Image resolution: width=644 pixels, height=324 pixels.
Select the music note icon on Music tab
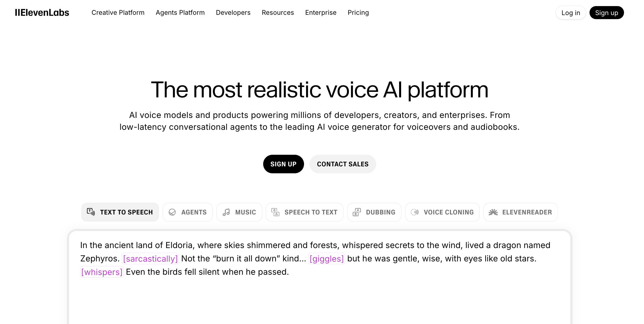pos(227,212)
